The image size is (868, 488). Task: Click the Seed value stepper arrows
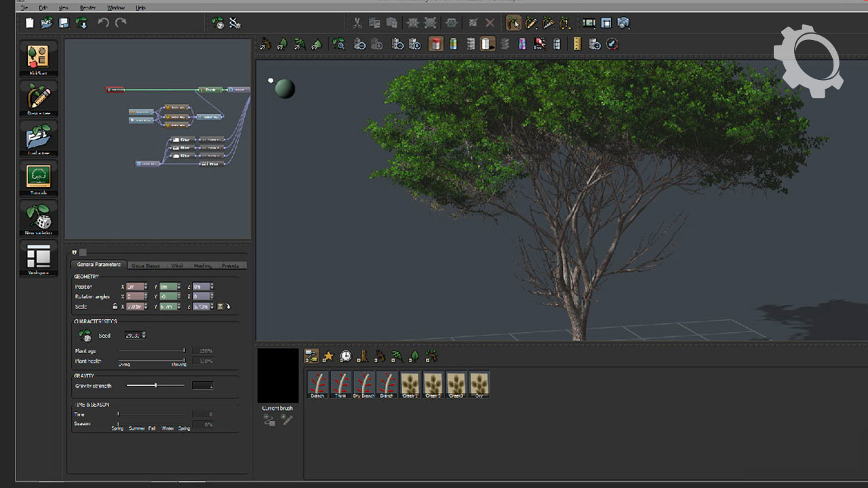tap(144, 335)
